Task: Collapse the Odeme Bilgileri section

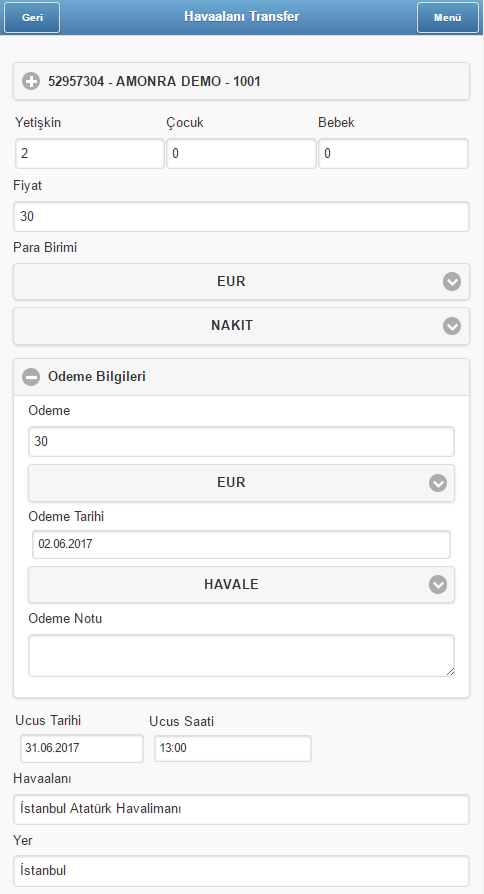Action: point(241,377)
